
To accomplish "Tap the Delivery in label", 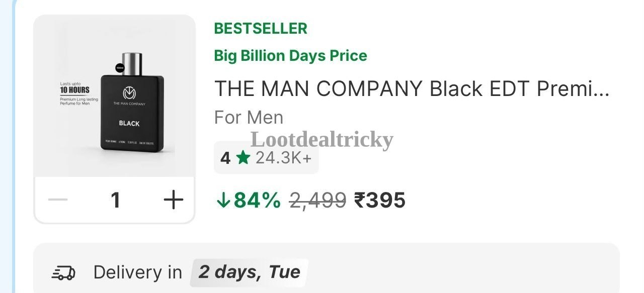I will [x=138, y=272].
